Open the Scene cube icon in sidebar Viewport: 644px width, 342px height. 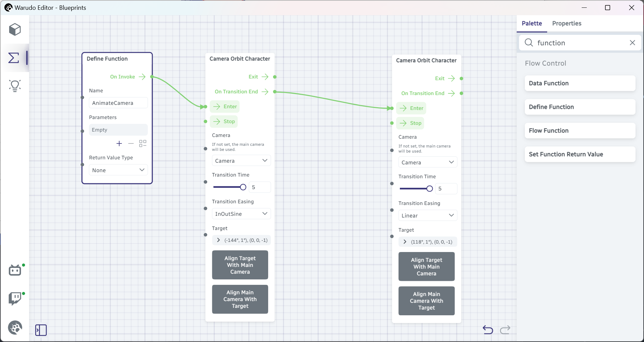[x=15, y=29]
